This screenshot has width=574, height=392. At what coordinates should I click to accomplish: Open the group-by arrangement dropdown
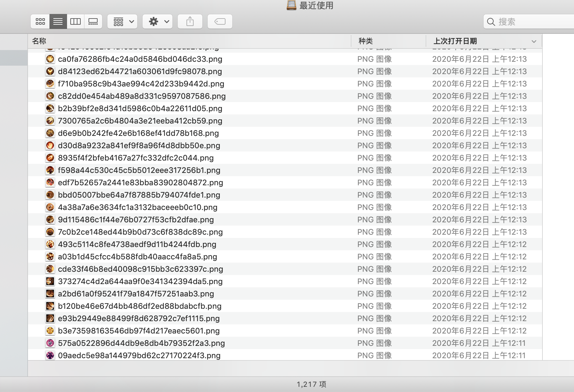click(123, 21)
